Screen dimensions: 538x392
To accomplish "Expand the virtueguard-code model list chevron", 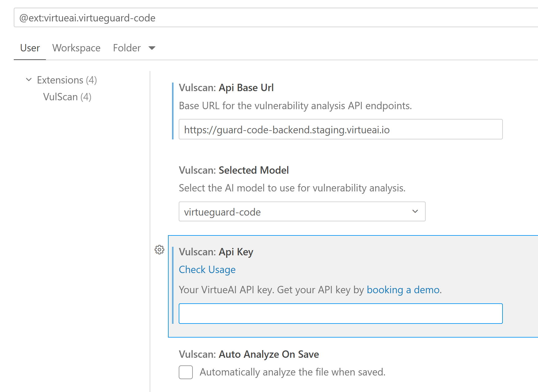I will (x=415, y=211).
